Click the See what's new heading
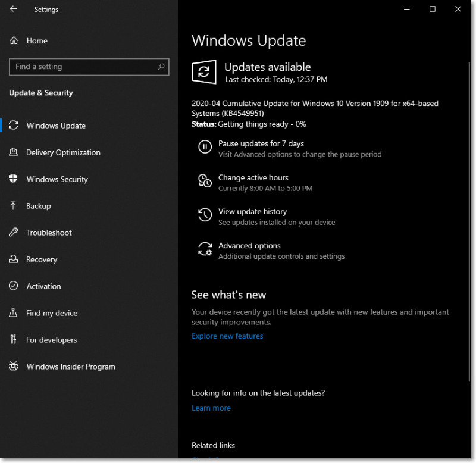Viewport: 476px width, 463px height. coord(228,295)
